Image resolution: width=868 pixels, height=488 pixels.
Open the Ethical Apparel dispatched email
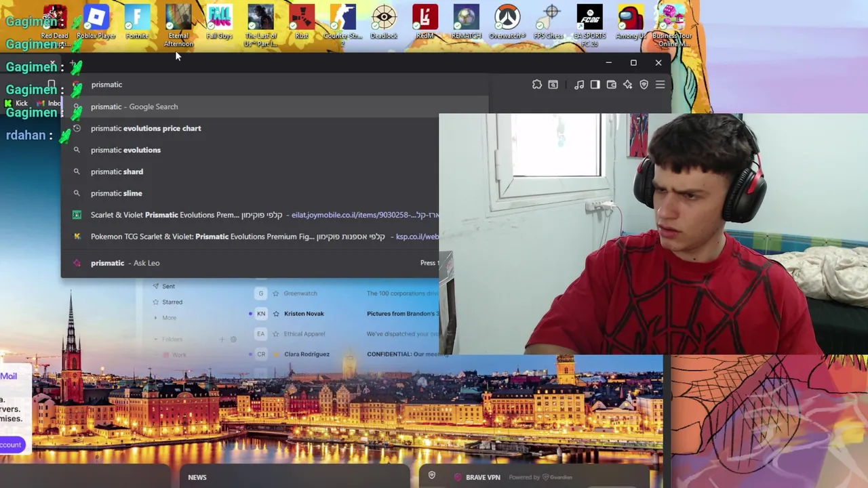coord(403,334)
